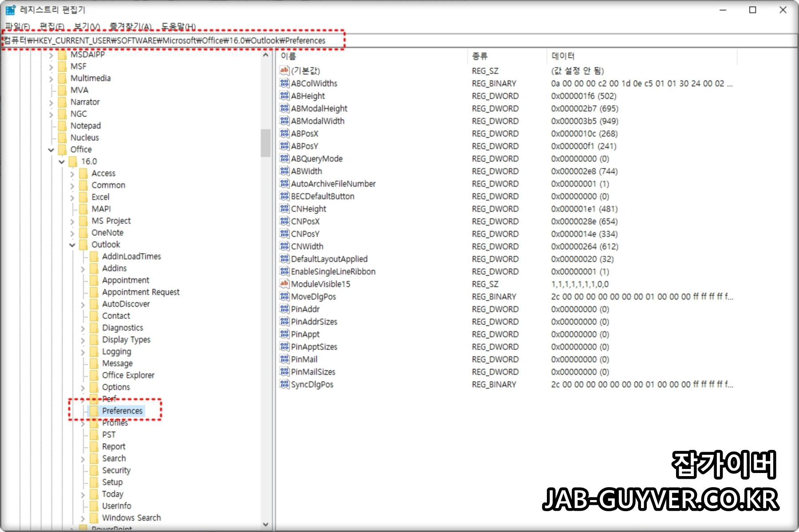The image size is (799, 532).
Task: Select the PinApptSizes value name
Action: coord(314,347)
